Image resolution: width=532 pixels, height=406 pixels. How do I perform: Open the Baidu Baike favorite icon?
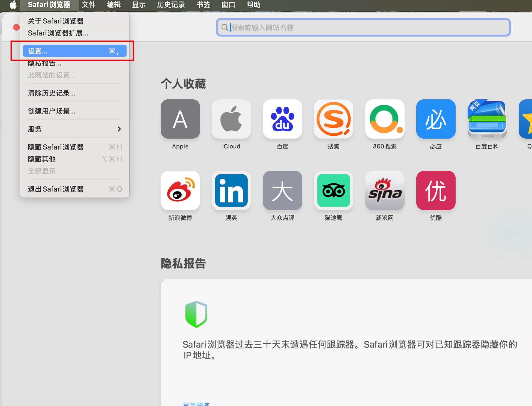click(487, 119)
